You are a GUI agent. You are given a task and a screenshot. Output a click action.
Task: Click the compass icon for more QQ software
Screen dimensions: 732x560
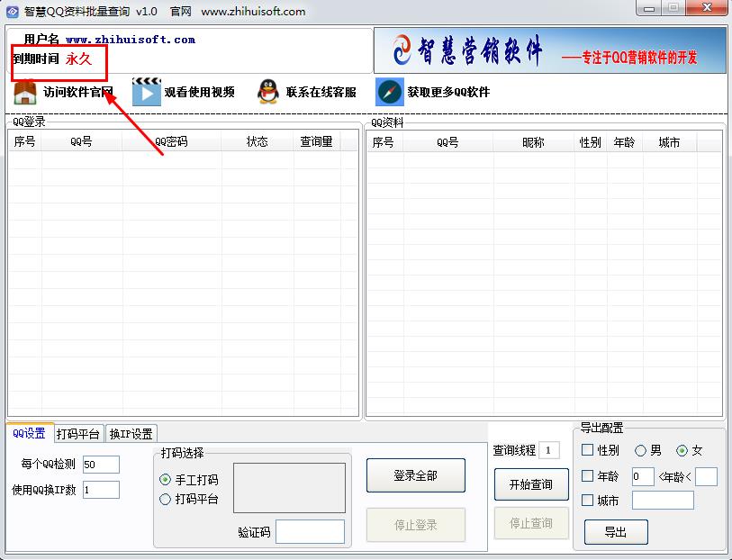click(x=389, y=92)
